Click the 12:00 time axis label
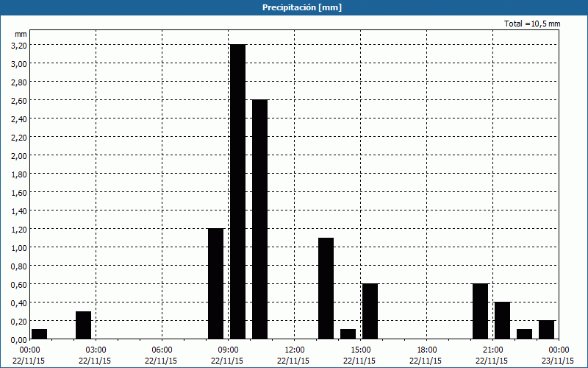Screen dimensions: 588x368 click(295, 350)
